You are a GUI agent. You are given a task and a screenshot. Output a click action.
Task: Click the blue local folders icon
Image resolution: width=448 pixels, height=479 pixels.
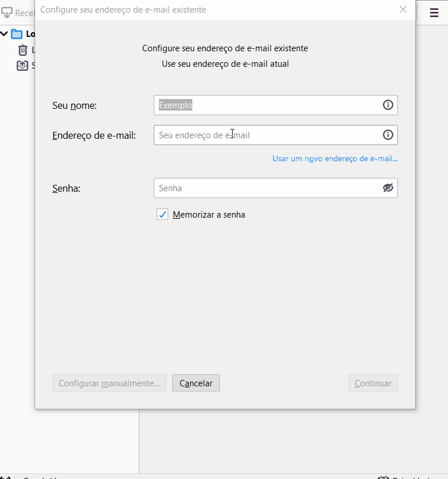pos(17,34)
